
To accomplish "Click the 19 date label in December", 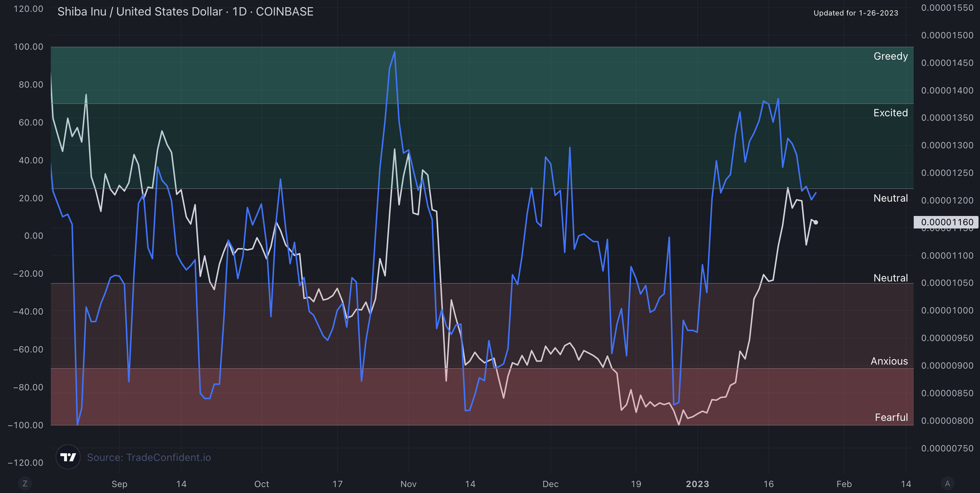I will pyautogui.click(x=636, y=484).
